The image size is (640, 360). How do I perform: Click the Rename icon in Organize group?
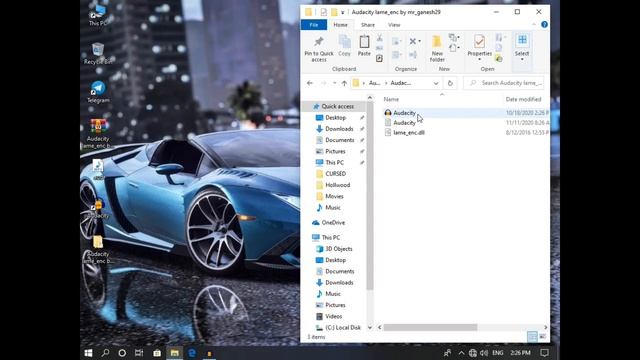pyautogui.click(x=413, y=55)
